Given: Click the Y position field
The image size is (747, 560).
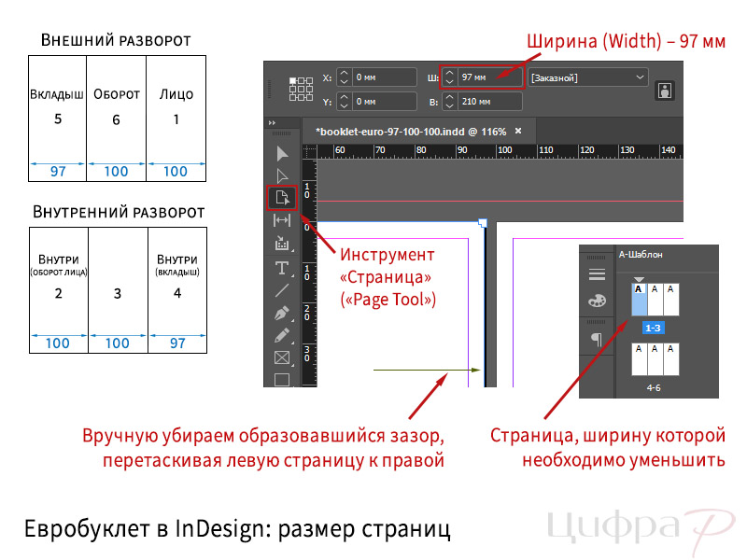Looking at the screenshot, I should (x=384, y=102).
